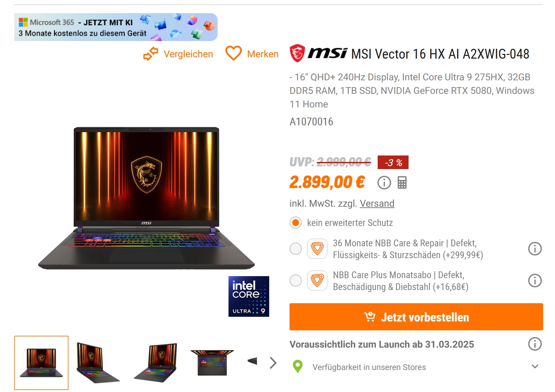Click the compare arrows icon
Screen dimensions: 555x392
(x=151, y=54)
